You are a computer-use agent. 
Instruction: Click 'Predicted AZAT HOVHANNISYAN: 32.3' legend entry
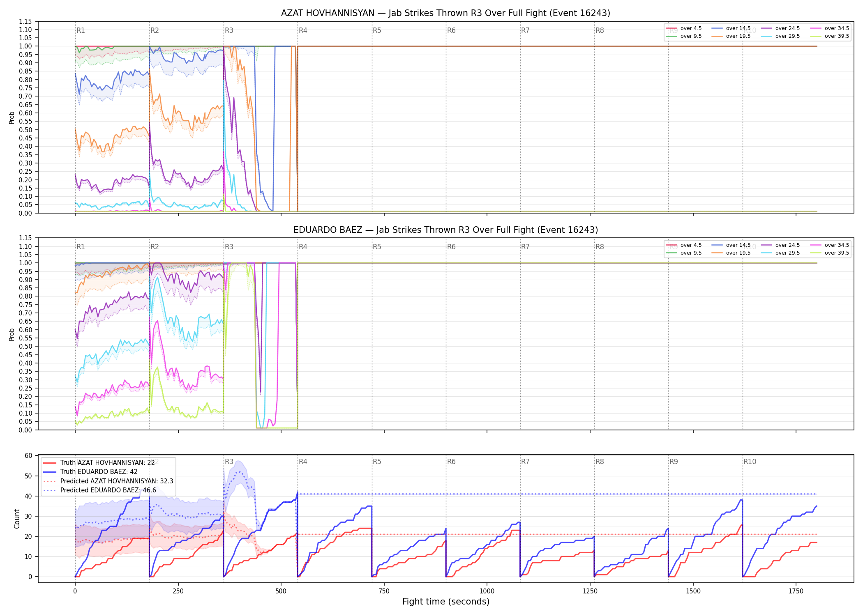[108, 481]
